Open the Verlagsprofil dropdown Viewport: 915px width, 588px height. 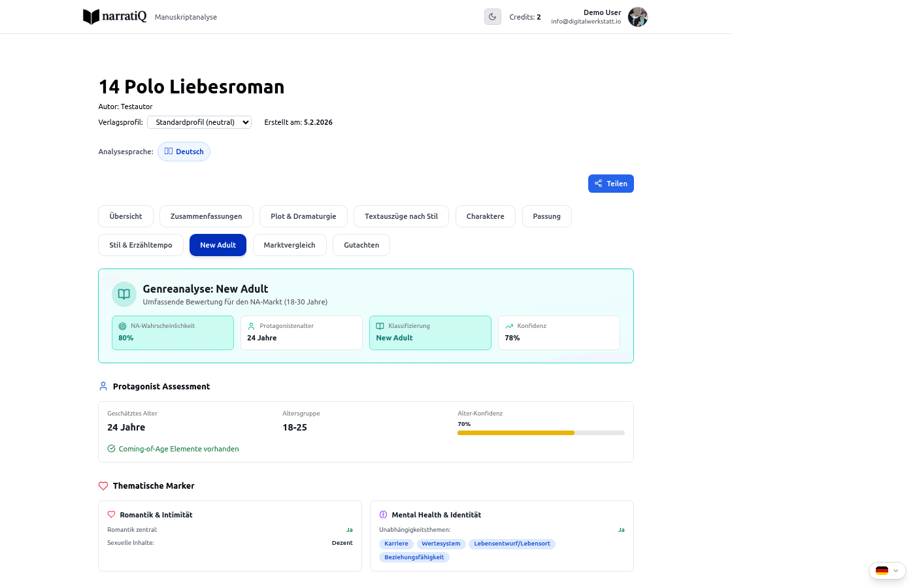click(x=199, y=122)
